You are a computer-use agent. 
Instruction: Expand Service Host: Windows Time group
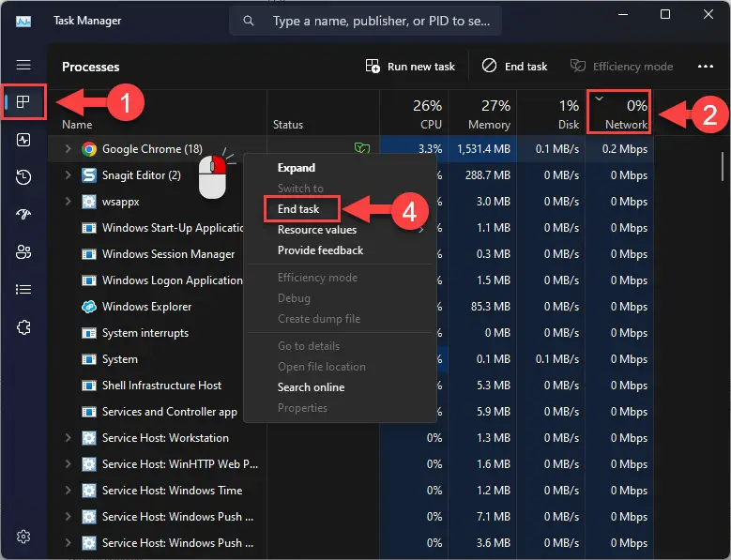click(x=69, y=490)
